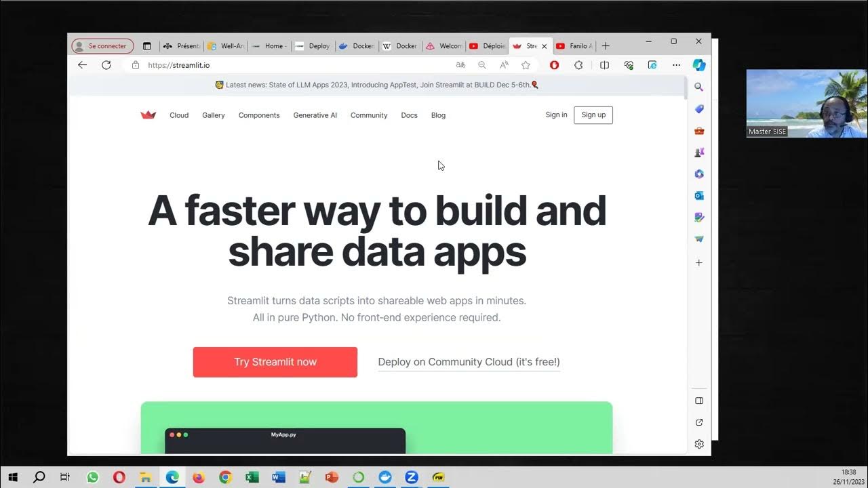Viewport: 868px width, 488px height.
Task: Open Excel from the taskbar
Action: (x=252, y=477)
